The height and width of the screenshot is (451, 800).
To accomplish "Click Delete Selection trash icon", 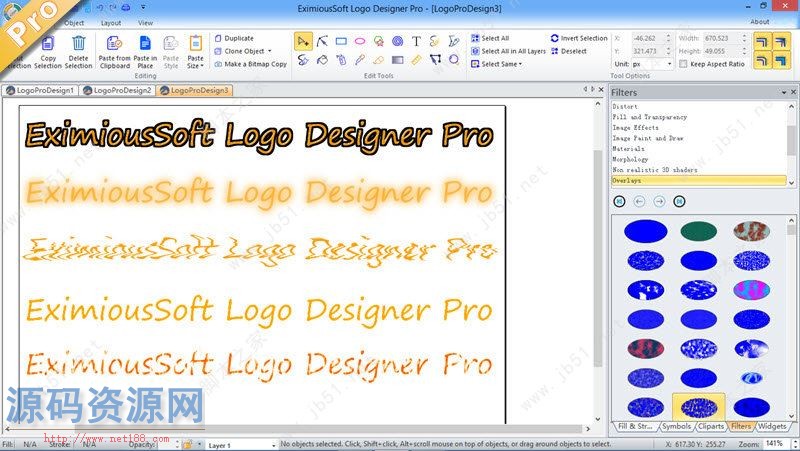I will [79, 43].
